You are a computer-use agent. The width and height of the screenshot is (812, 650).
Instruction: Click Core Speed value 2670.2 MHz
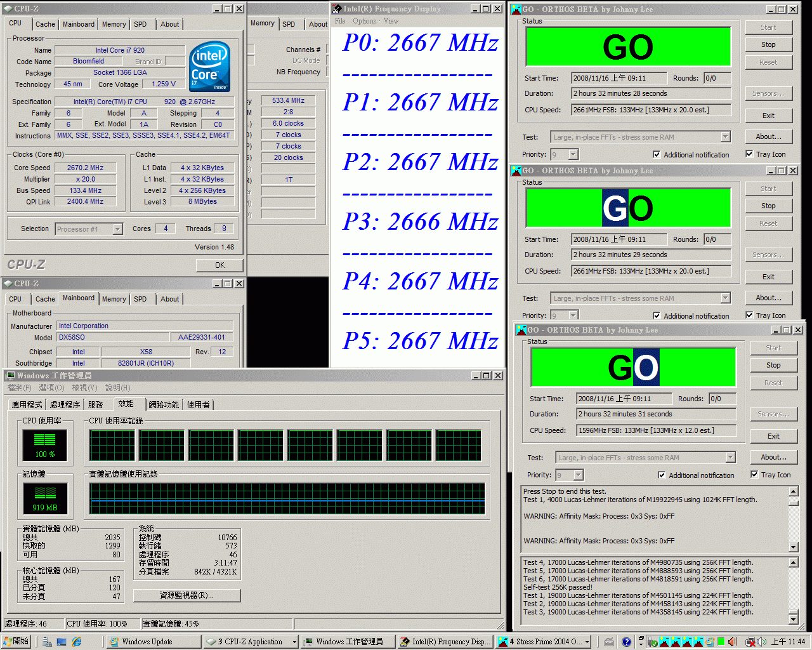click(85, 168)
